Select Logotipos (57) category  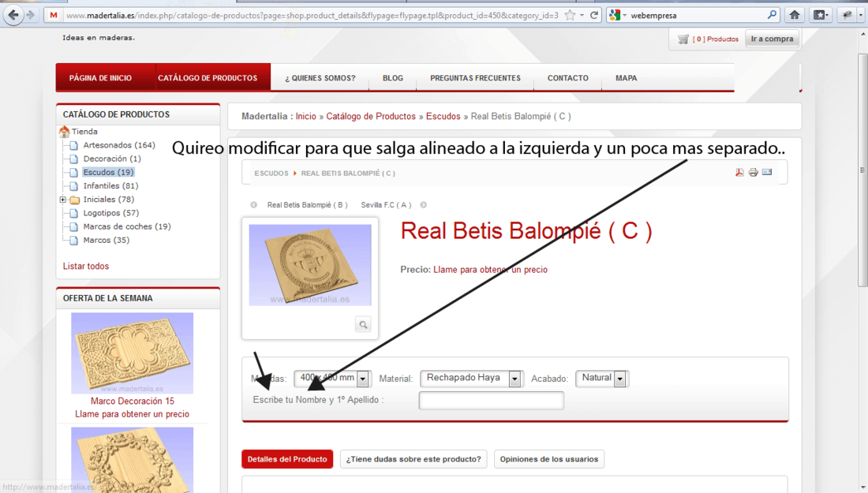tap(111, 213)
